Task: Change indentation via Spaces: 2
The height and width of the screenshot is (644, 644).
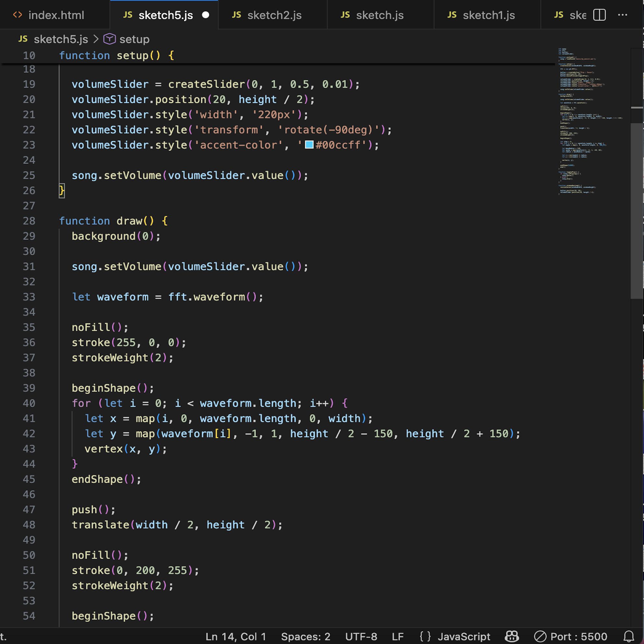Action: click(x=305, y=636)
